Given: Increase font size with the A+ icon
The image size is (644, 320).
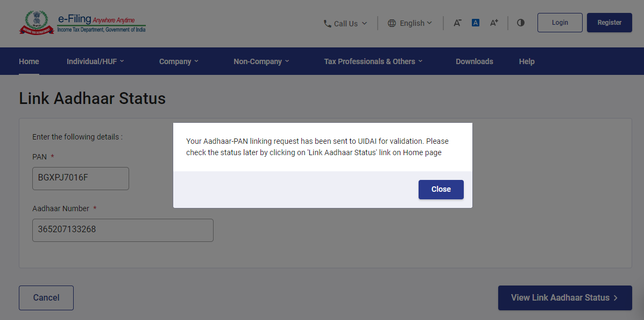Looking at the screenshot, I should pyautogui.click(x=494, y=23).
